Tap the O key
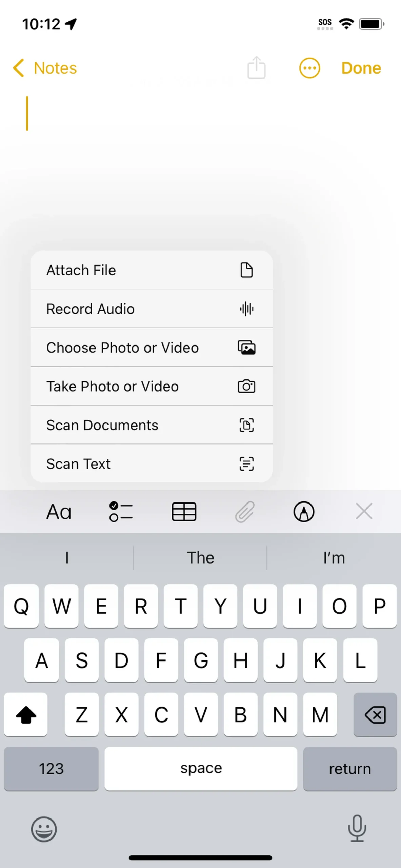Screen dimensions: 401x868 tap(339, 606)
